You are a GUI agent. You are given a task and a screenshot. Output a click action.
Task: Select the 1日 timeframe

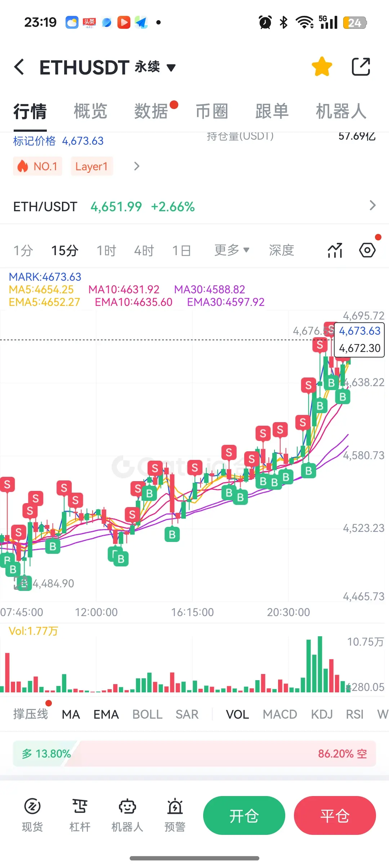coord(182,250)
